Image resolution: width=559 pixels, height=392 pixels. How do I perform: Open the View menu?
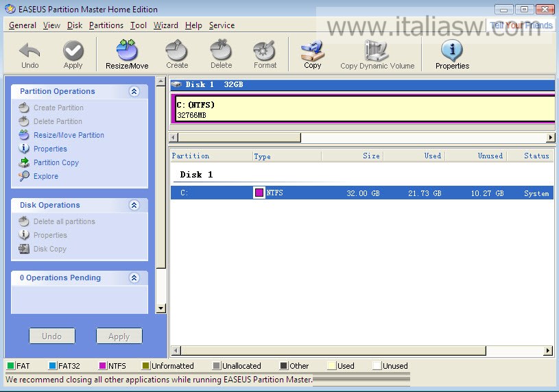[51, 25]
